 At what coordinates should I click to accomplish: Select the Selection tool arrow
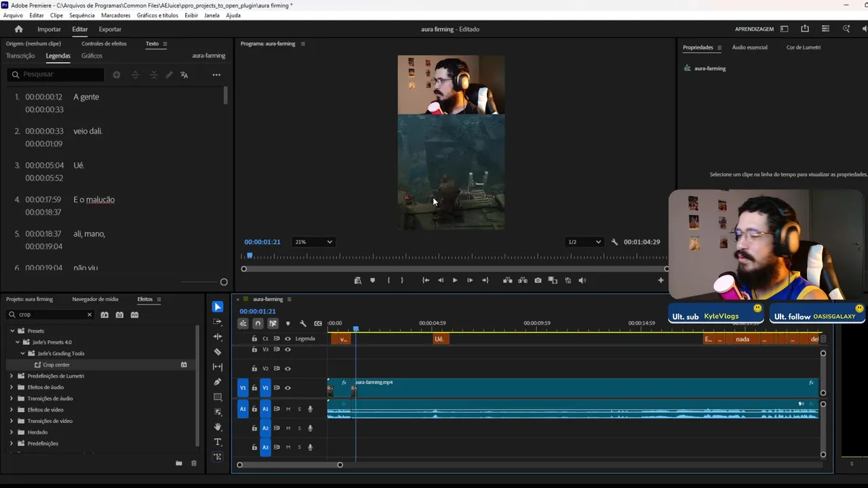218,307
